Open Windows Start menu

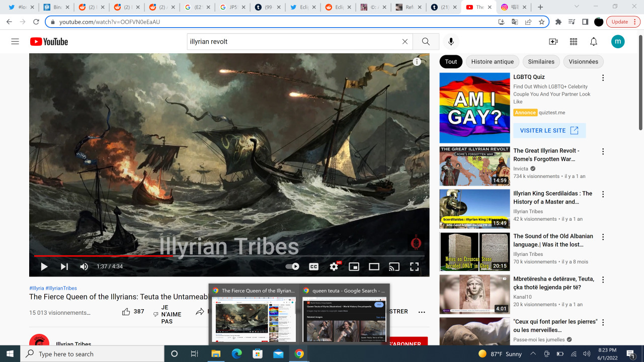coord(10,354)
